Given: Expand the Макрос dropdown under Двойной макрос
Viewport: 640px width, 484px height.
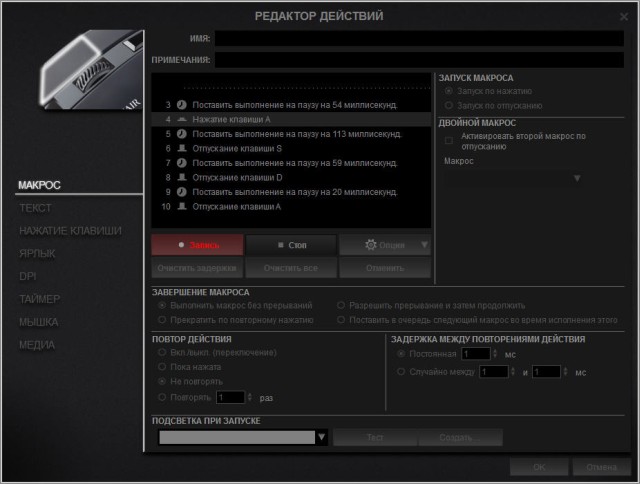Looking at the screenshot, I should pos(577,179).
